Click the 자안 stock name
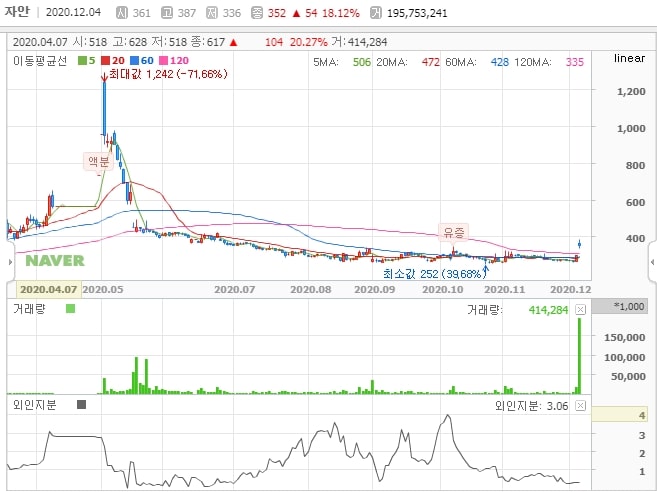Viewport: 657px width, 492px height. 17,11
